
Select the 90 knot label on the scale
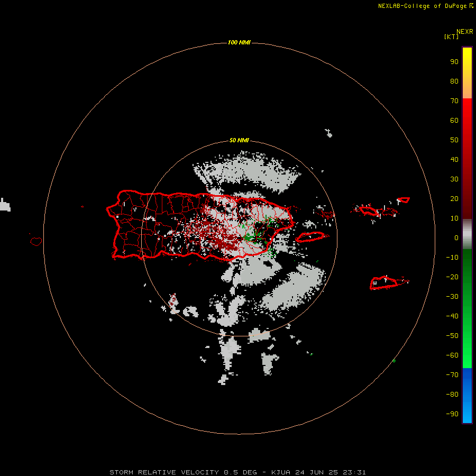(454, 62)
